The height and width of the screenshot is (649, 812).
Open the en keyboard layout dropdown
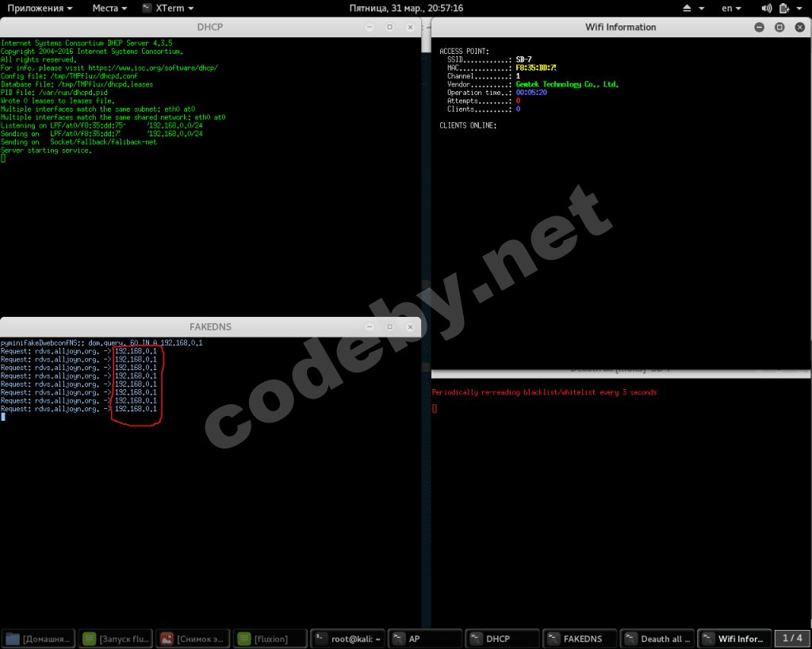(731, 8)
